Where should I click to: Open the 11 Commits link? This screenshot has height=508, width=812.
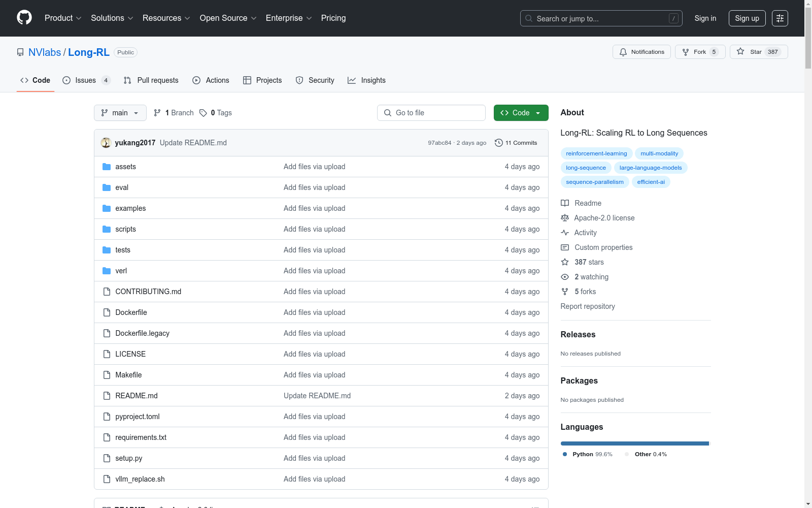516,143
